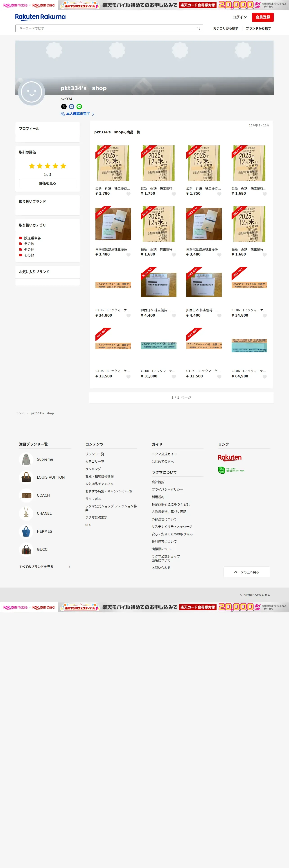
Task: Open ブランドから探す menu
Action: pyautogui.click(x=258, y=28)
